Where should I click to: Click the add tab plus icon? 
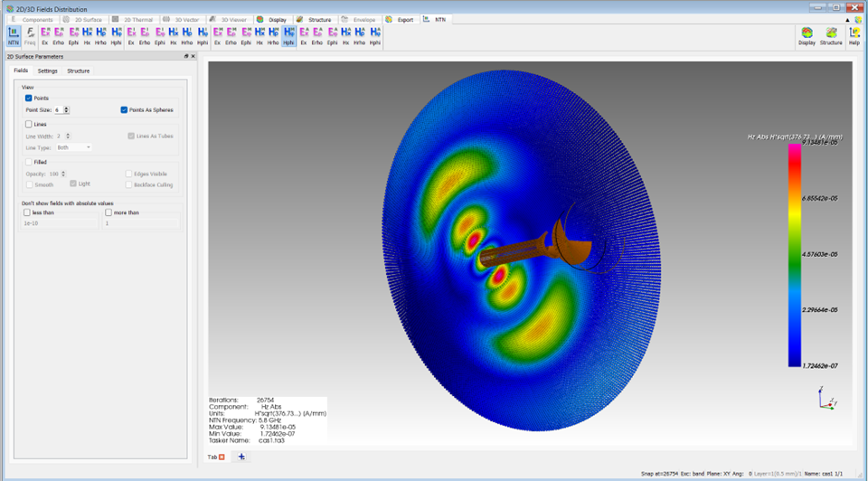241,457
